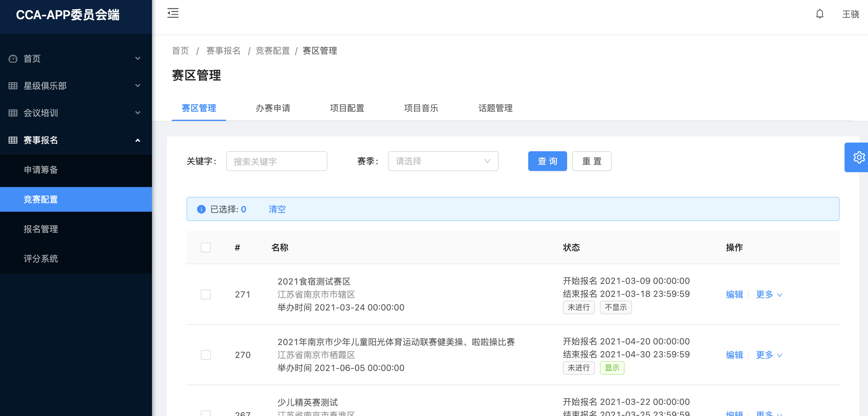
Task: Click 开始报名 2021-04-20 00:00:00 text
Action: [626, 341]
